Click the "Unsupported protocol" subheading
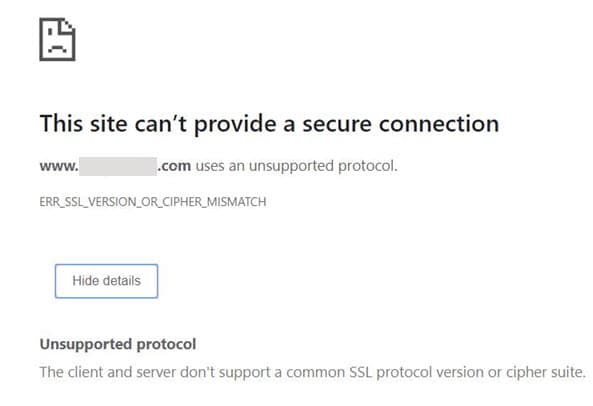 (118, 345)
